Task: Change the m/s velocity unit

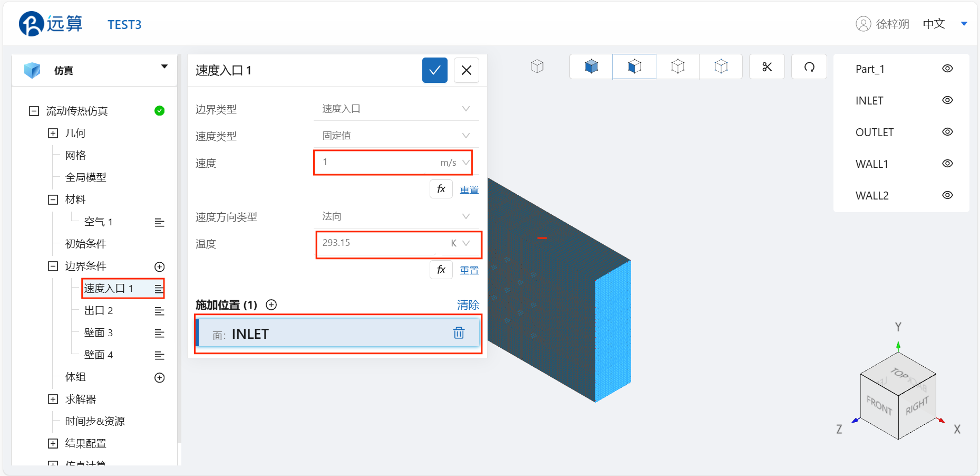Action: pyautogui.click(x=454, y=163)
